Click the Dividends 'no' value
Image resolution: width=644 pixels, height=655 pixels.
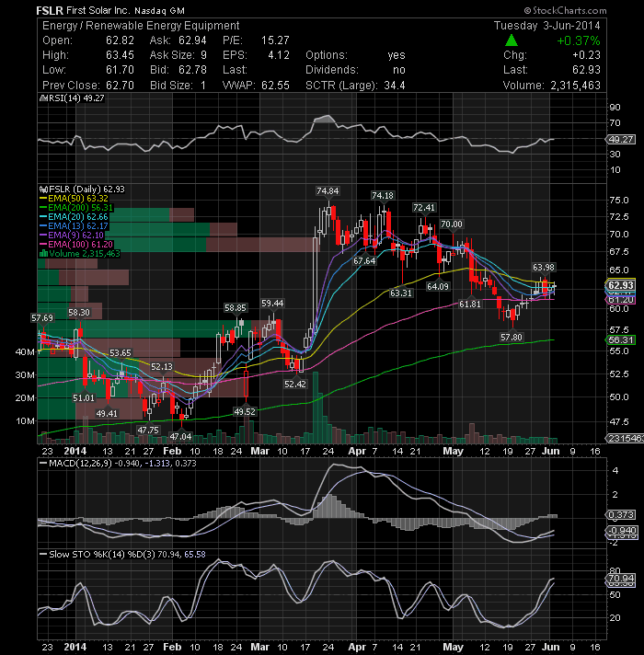click(x=399, y=70)
